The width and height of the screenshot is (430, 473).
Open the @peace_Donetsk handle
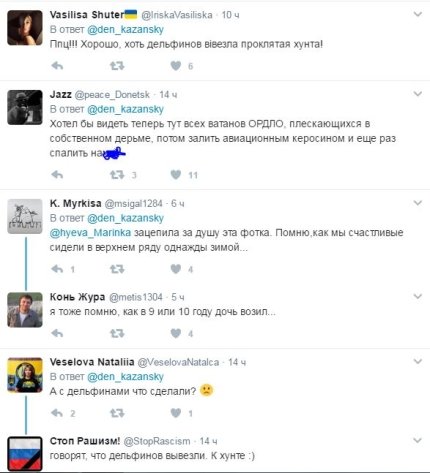tap(112, 95)
